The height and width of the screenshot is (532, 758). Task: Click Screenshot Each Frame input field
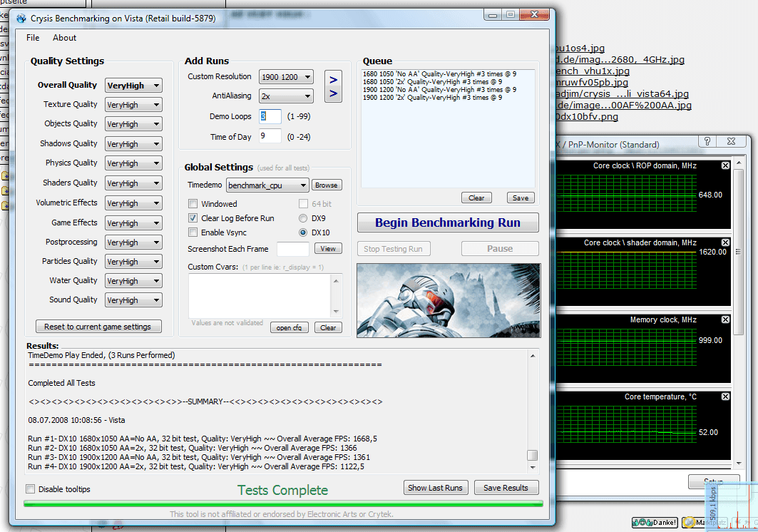point(293,249)
